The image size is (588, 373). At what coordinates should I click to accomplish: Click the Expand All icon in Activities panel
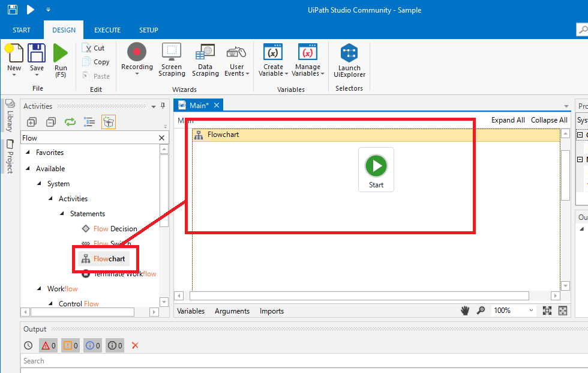click(32, 122)
